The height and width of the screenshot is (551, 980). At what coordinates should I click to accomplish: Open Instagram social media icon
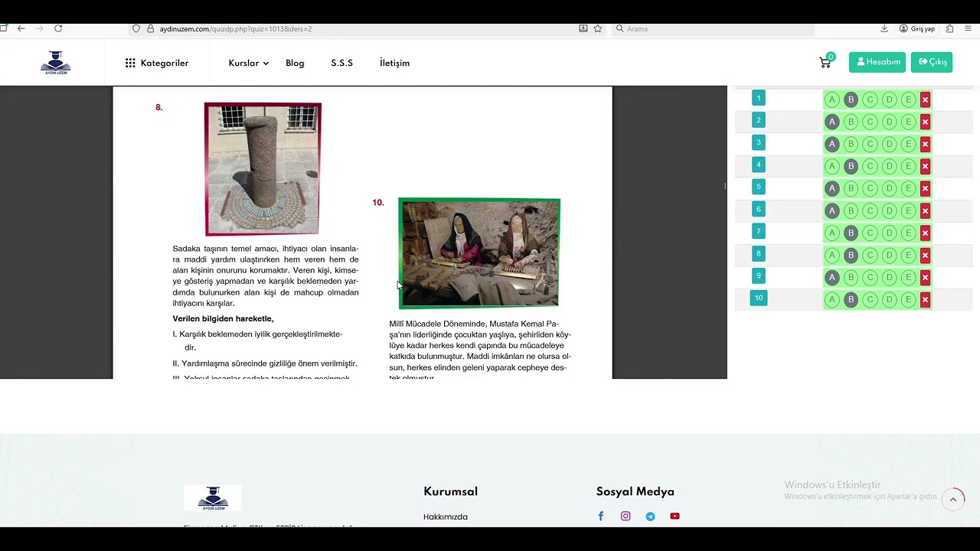click(626, 517)
